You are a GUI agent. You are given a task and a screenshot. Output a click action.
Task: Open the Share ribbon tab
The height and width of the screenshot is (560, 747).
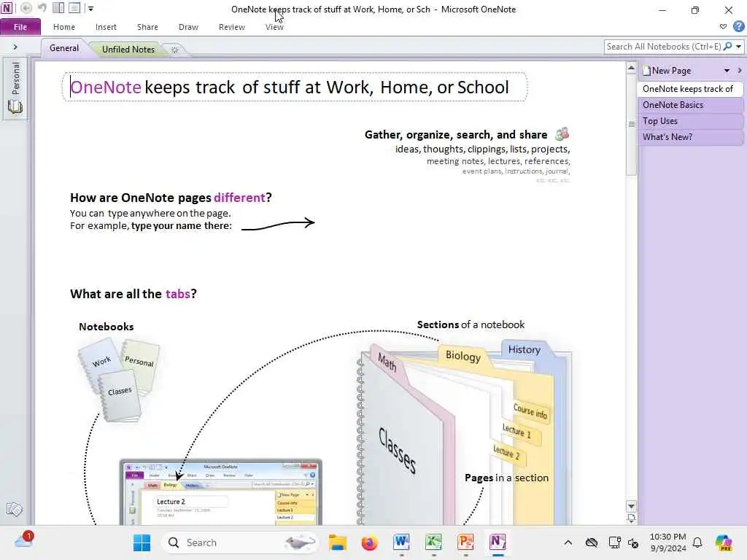click(147, 27)
